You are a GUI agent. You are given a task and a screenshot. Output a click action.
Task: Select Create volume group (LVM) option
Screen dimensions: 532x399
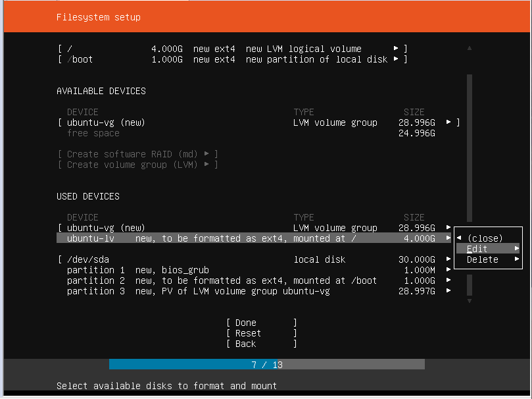point(137,165)
